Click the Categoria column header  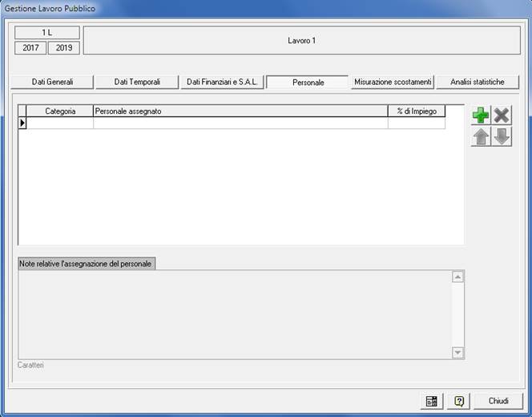(x=60, y=111)
